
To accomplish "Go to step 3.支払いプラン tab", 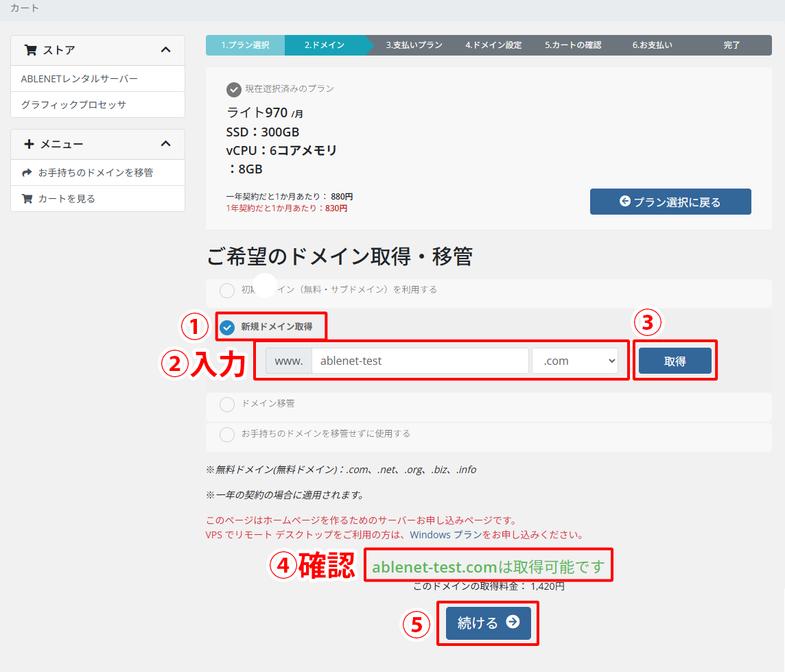I will click(x=414, y=45).
